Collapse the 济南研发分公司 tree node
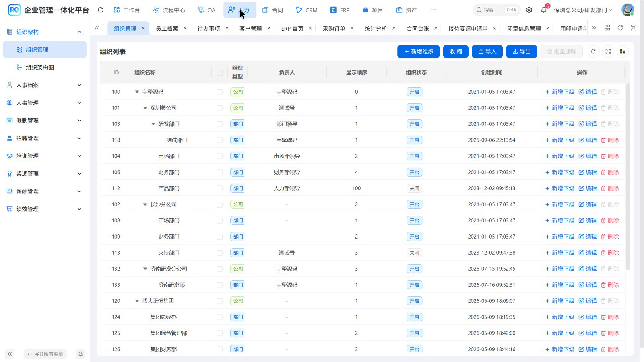 [x=145, y=269]
